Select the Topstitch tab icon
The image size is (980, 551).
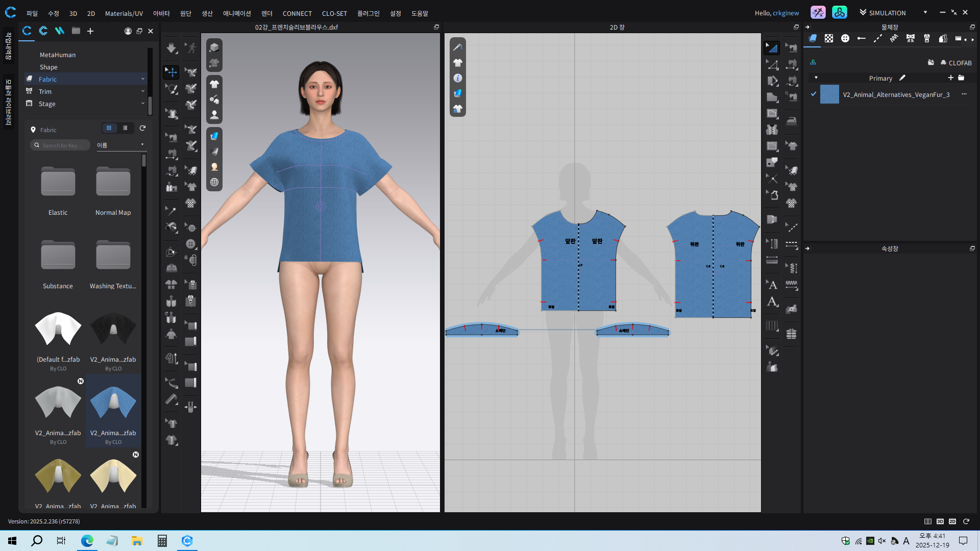tap(878, 38)
